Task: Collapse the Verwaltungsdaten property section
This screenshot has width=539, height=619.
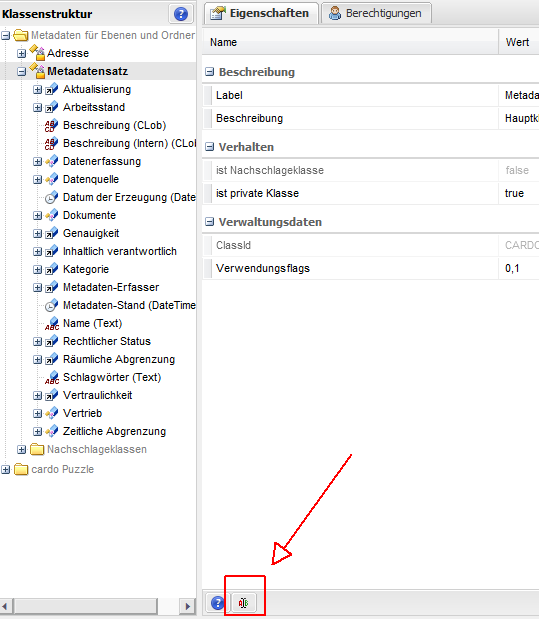Action: click(x=210, y=222)
